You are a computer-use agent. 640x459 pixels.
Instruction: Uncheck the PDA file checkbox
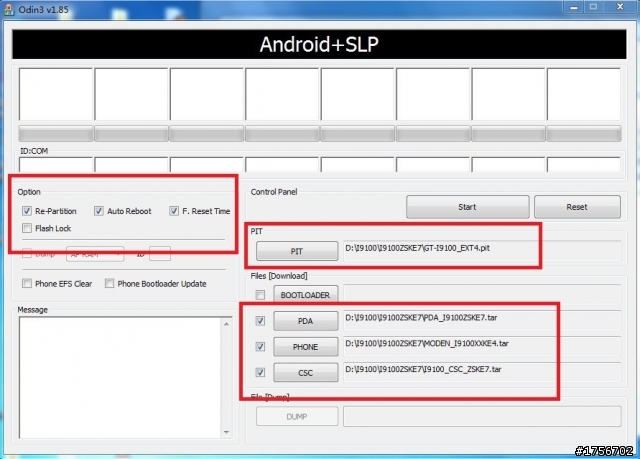pyautogui.click(x=260, y=321)
